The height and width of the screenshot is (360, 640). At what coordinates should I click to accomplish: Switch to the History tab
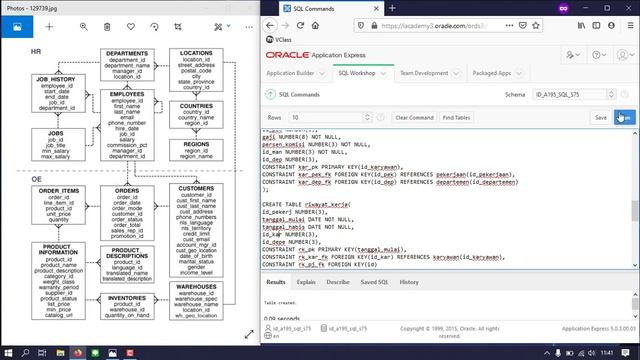tap(409, 282)
